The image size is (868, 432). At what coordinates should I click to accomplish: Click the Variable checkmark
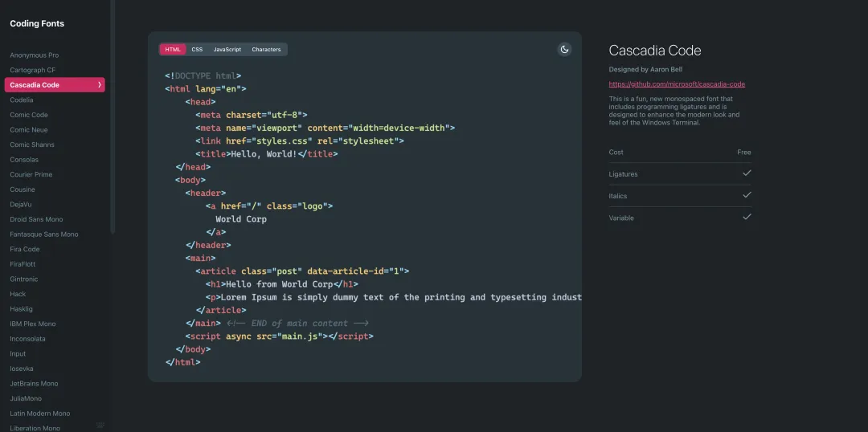pyautogui.click(x=747, y=217)
